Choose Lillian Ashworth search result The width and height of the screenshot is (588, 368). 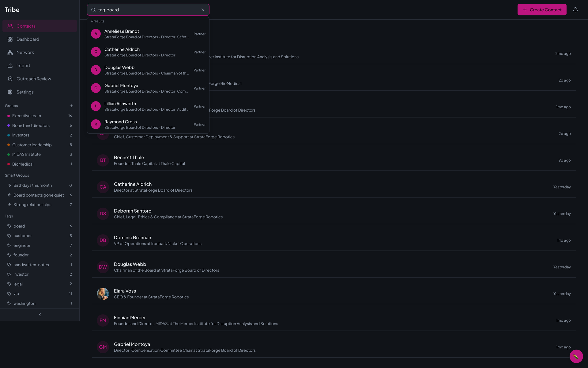click(148, 106)
